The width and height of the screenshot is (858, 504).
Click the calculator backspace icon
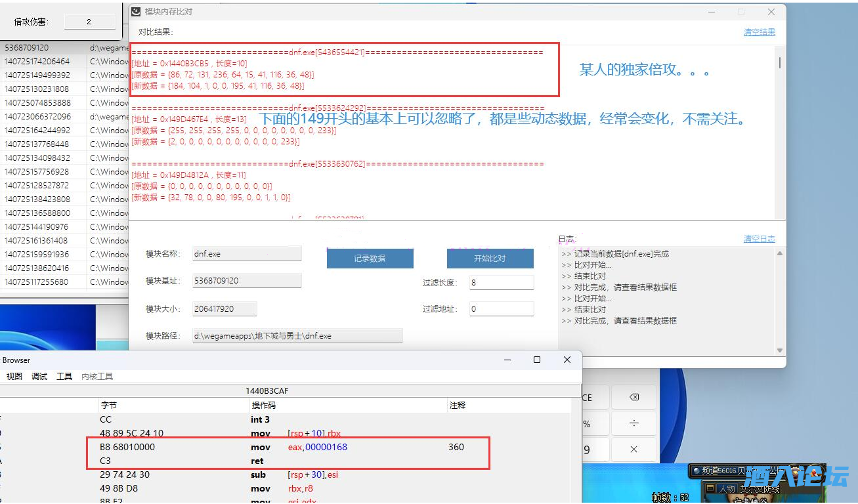[x=634, y=398]
